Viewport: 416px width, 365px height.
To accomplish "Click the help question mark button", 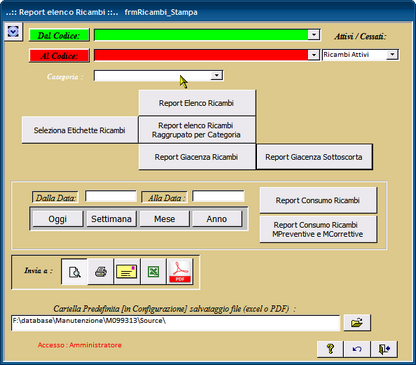I will coord(330,349).
